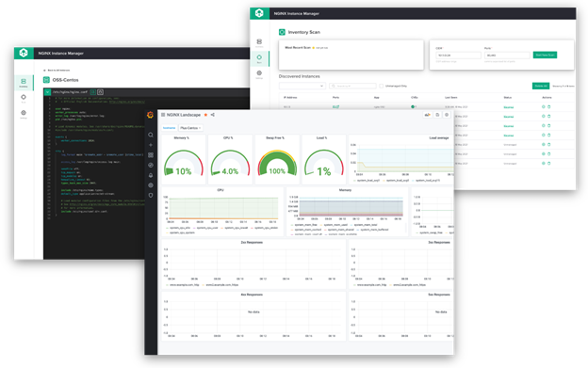
Task: Click the instance search field
Action: tap(352, 86)
